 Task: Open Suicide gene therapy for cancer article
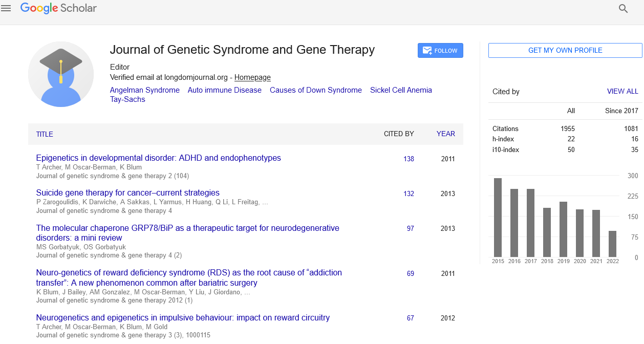click(x=127, y=193)
